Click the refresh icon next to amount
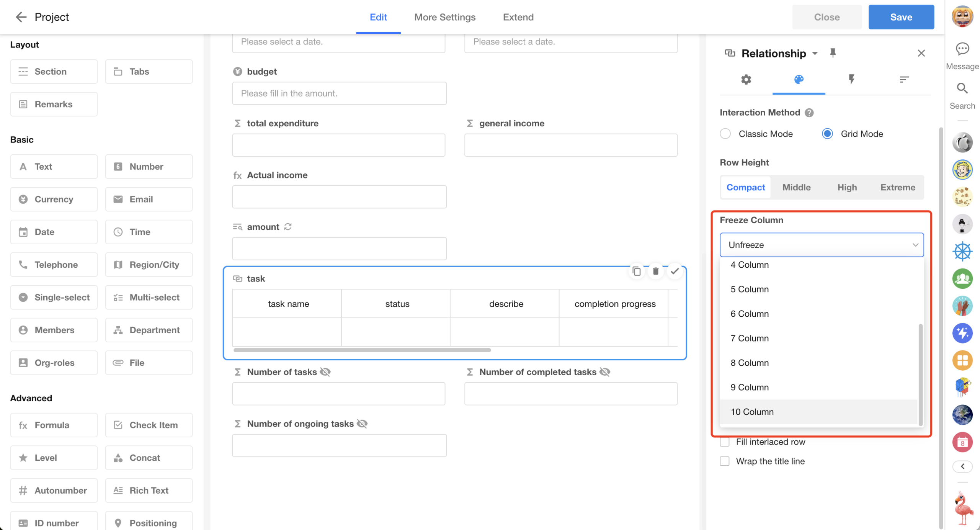This screenshot has width=980, height=530. pos(288,227)
